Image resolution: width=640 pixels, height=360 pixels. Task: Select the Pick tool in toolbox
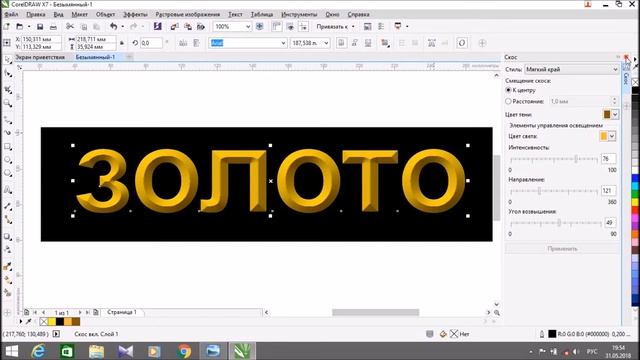8,60
